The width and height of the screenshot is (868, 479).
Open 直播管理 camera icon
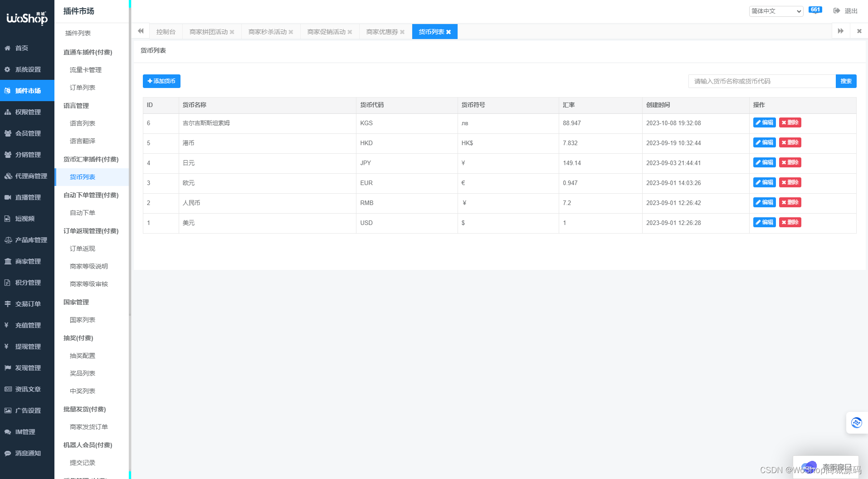pos(8,197)
